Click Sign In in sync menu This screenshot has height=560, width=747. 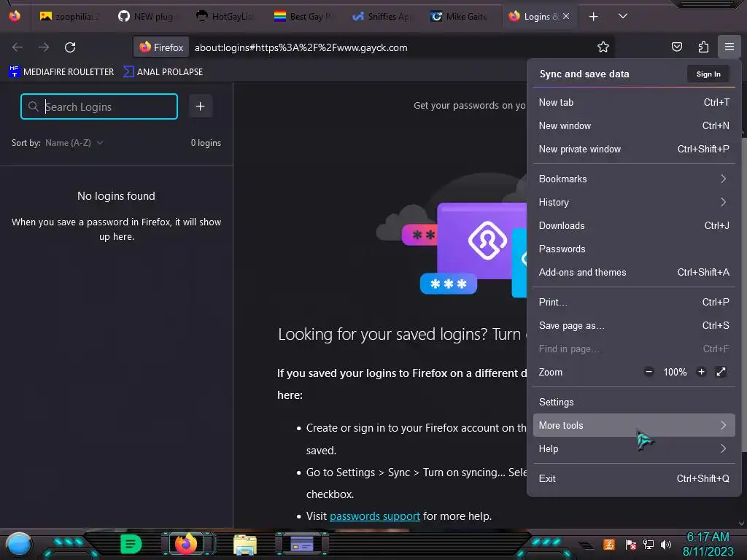pos(708,74)
